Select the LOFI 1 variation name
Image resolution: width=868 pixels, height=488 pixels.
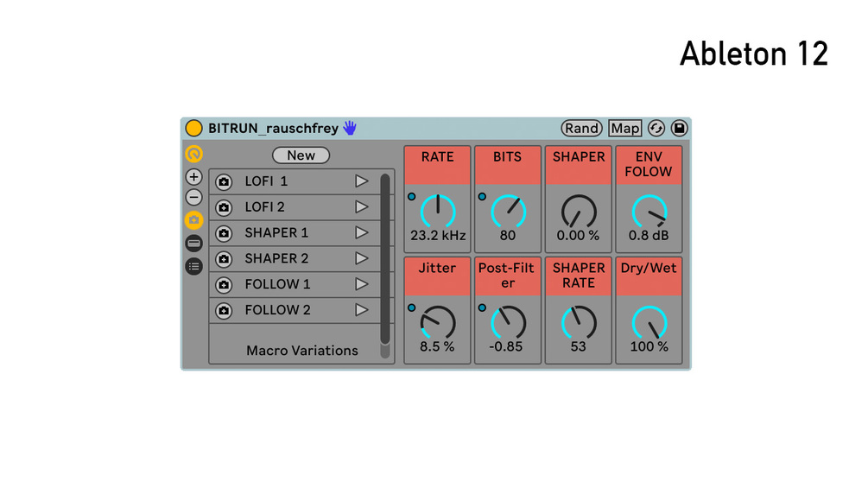click(x=266, y=181)
